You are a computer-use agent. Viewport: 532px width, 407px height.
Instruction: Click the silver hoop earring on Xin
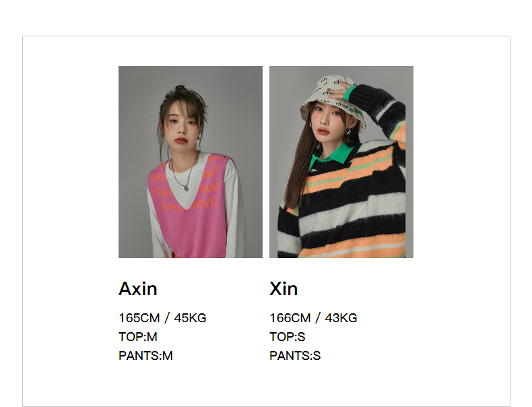(348, 131)
